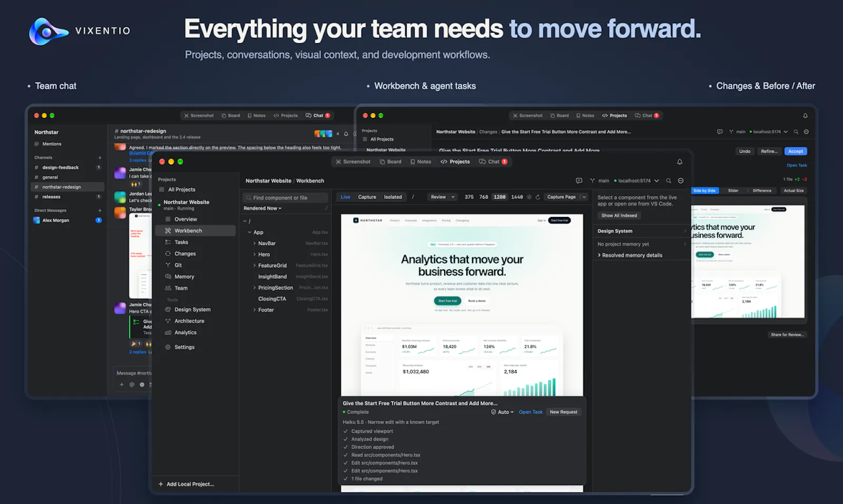Open the Notes tab in the front window
Image resolution: width=843 pixels, height=504 pixels.
coord(420,162)
